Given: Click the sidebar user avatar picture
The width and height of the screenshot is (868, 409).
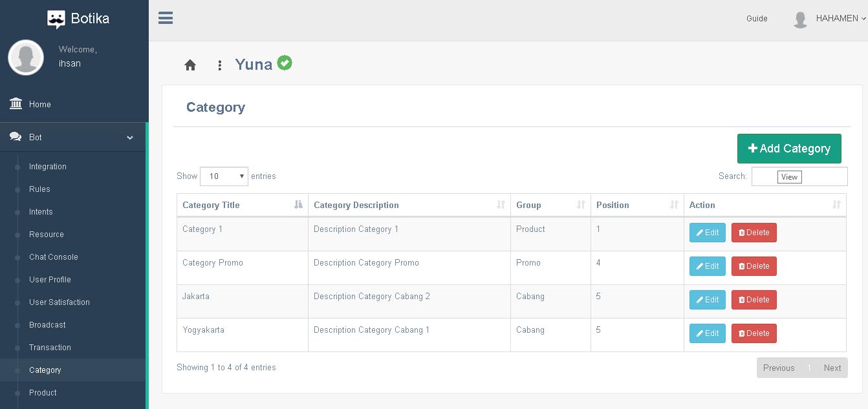Looking at the screenshot, I should point(26,58).
